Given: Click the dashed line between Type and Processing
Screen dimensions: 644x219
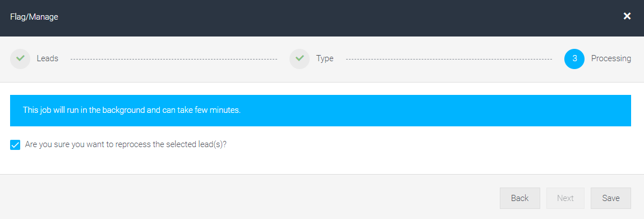Looking at the screenshot, I should coord(449,59).
